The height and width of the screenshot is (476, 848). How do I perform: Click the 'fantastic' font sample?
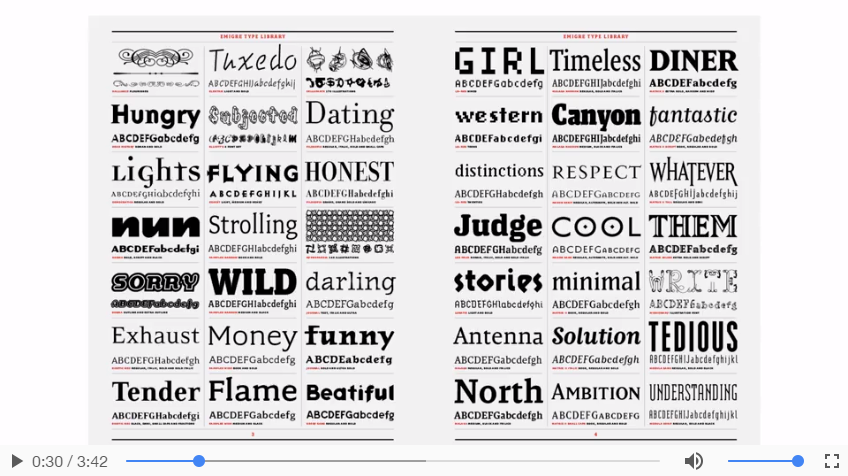pos(693,116)
